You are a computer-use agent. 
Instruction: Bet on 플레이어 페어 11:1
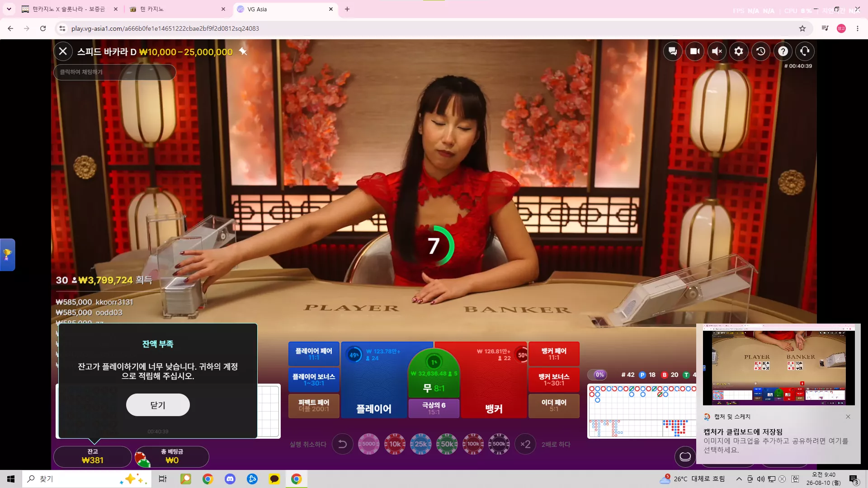pos(314,354)
